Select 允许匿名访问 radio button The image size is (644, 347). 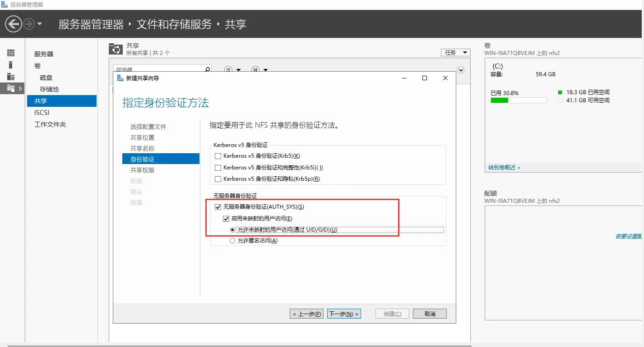tap(233, 241)
